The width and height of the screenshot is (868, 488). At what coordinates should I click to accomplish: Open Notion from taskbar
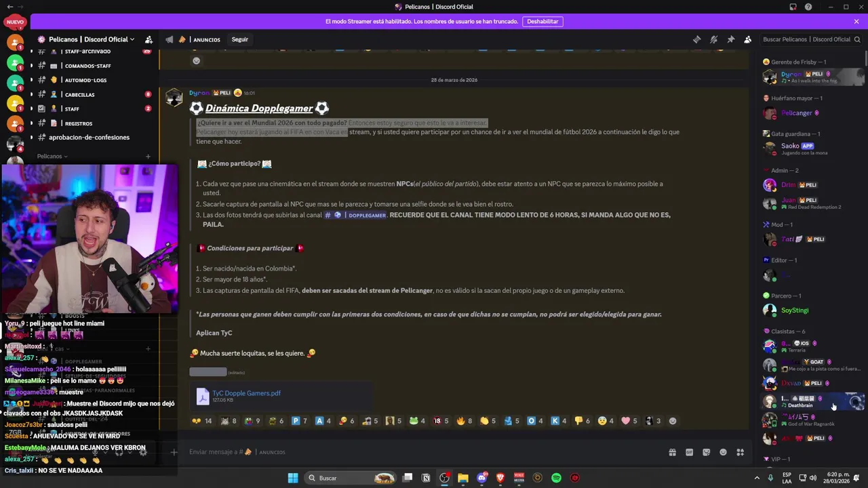click(426, 478)
